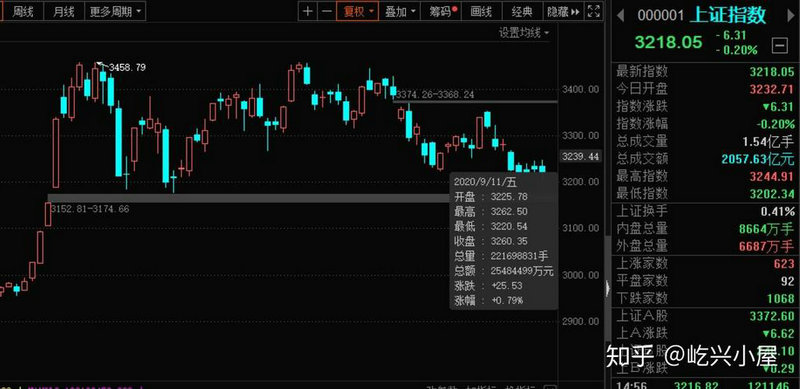Click the 指数涨幅 -0.20% row
This screenshot has width=800, height=389.
click(x=706, y=124)
